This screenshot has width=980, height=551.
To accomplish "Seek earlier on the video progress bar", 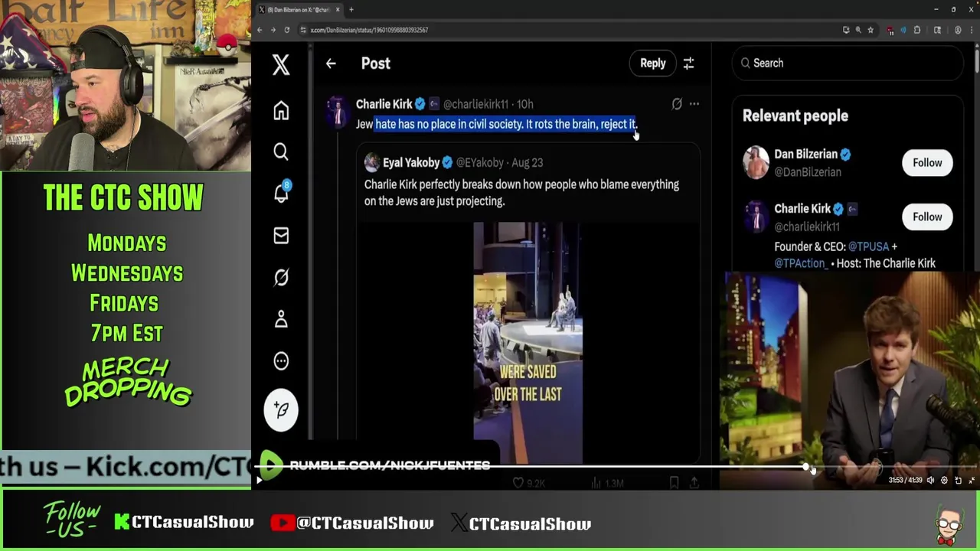I will pos(528,466).
